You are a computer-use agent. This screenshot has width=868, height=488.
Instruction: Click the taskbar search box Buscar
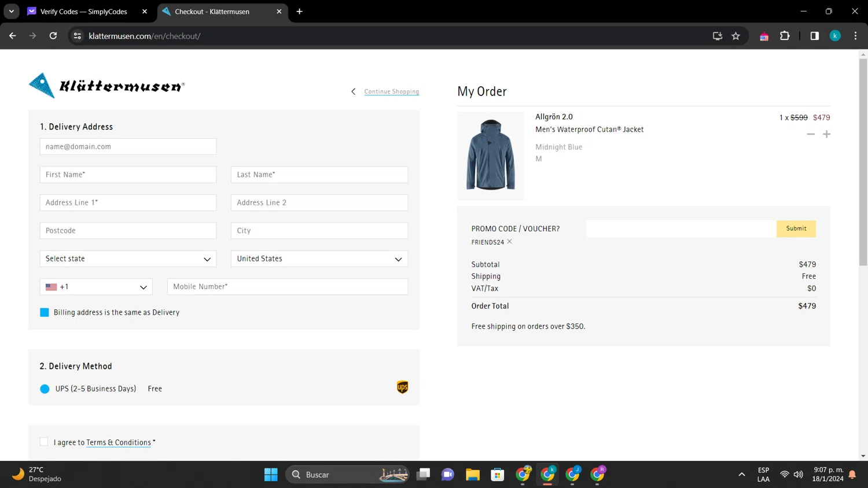(347, 475)
